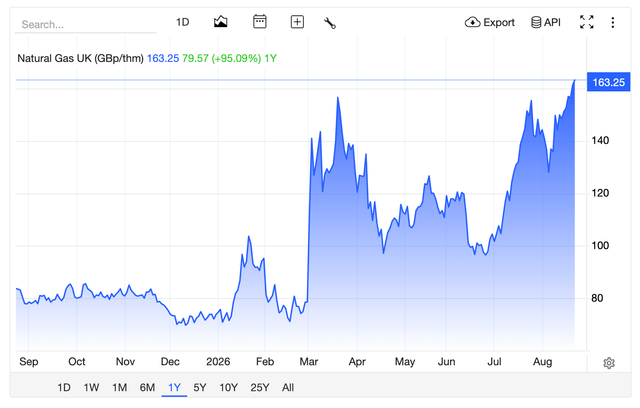Click the 140 y-axis label
The width and height of the screenshot is (640, 408).
click(600, 140)
